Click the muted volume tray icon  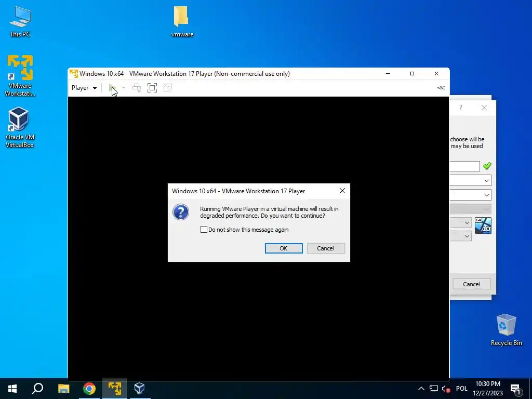[x=446, y=389]
